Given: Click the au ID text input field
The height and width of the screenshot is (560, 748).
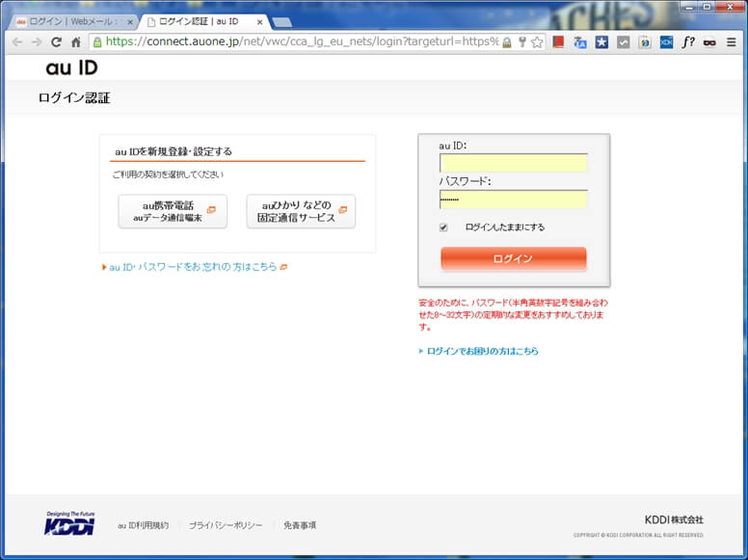Looking at the screenshot, I should coord(513,163).
